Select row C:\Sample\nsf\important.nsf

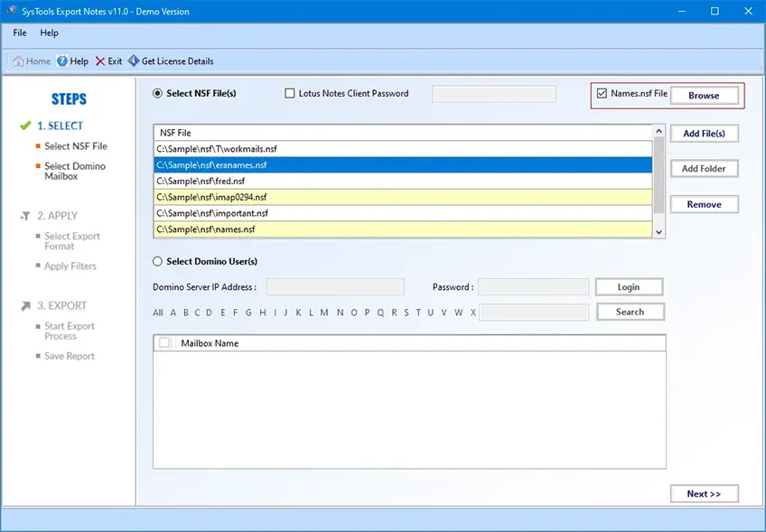click(403, 213)
